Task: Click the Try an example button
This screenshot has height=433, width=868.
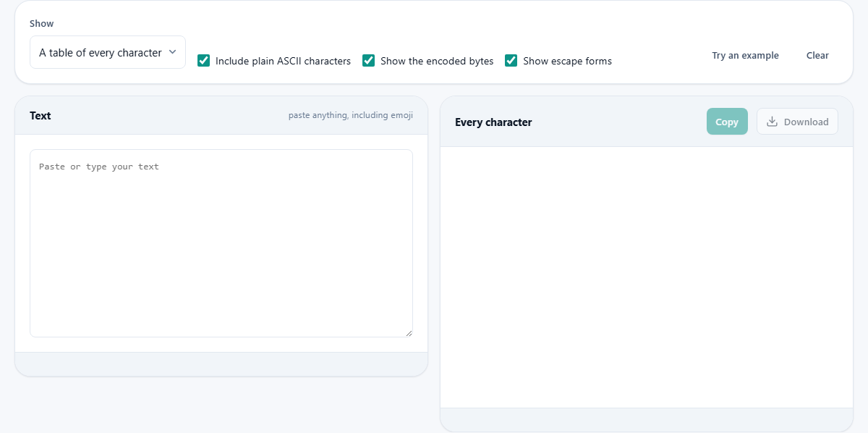Action: point(745,55)
